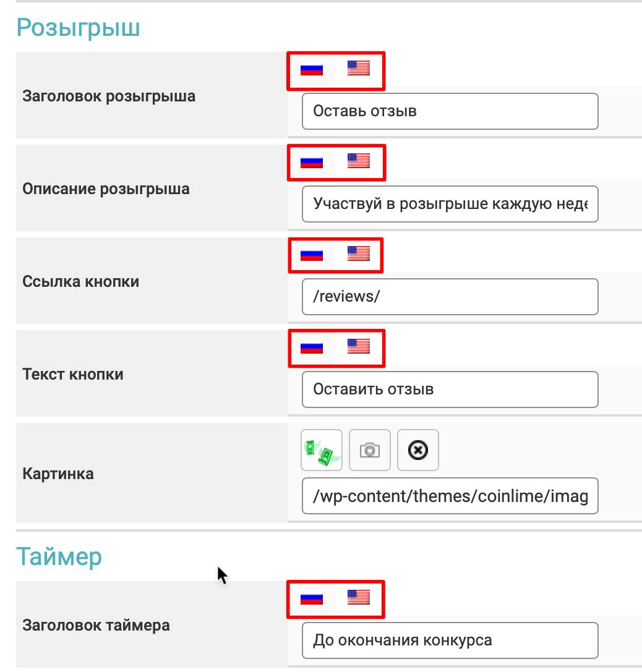This screenshot has height=672, width=642.
Task: Select Russian flag for Заголовок розыгрыша
Action: pos(312,69)
